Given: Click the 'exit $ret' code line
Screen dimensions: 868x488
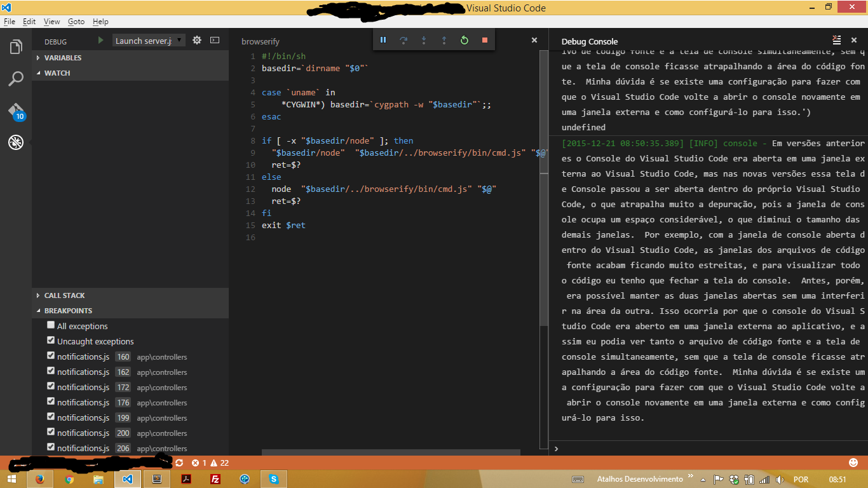Looking at the screenshot, I should point(283,225).
